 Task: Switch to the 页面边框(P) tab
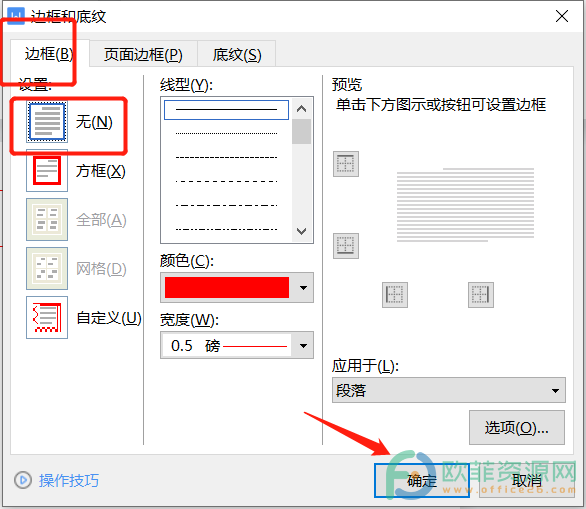[x=143, y=55]
